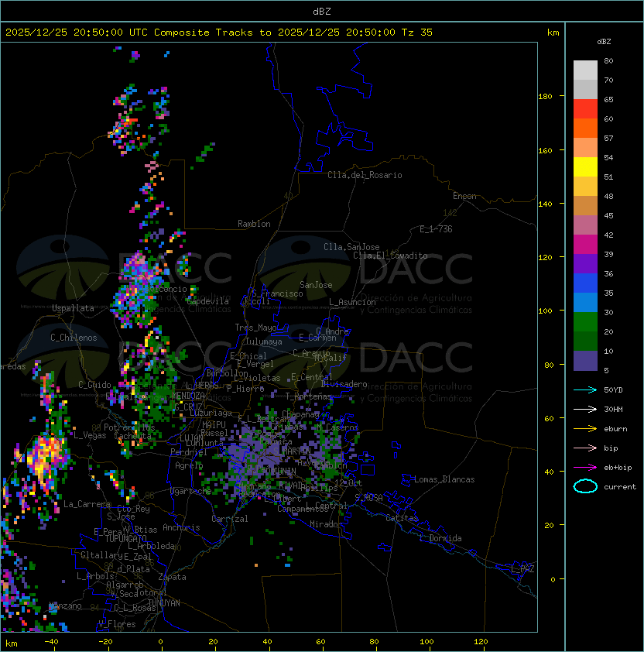Image resolution: width=644 pixels, height=652 pixels.
Task: Pick the yellow 51-54 dBZ color band
Action: [x=585, y=167]
